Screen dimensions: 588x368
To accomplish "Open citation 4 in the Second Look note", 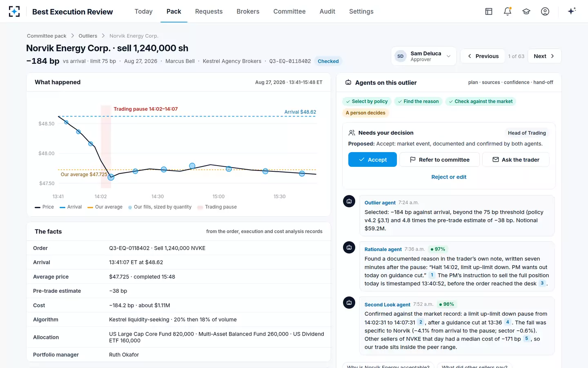I will click(508, 322).
